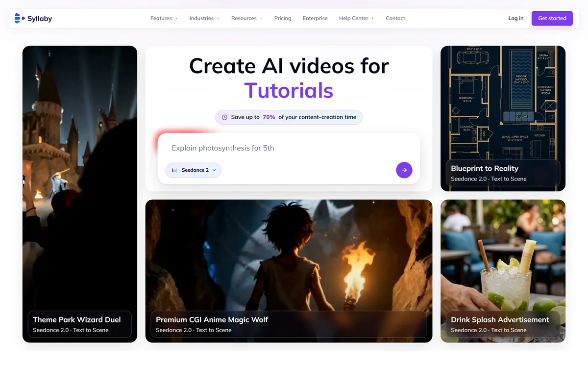Open the Features menu
Screen dimensions: 588x368
click(x=164, y=18)
